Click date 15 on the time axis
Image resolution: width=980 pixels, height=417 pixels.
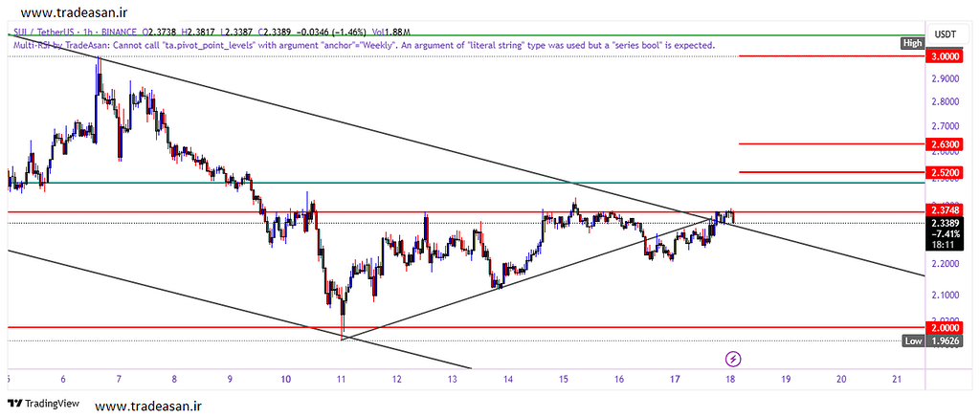564,380
